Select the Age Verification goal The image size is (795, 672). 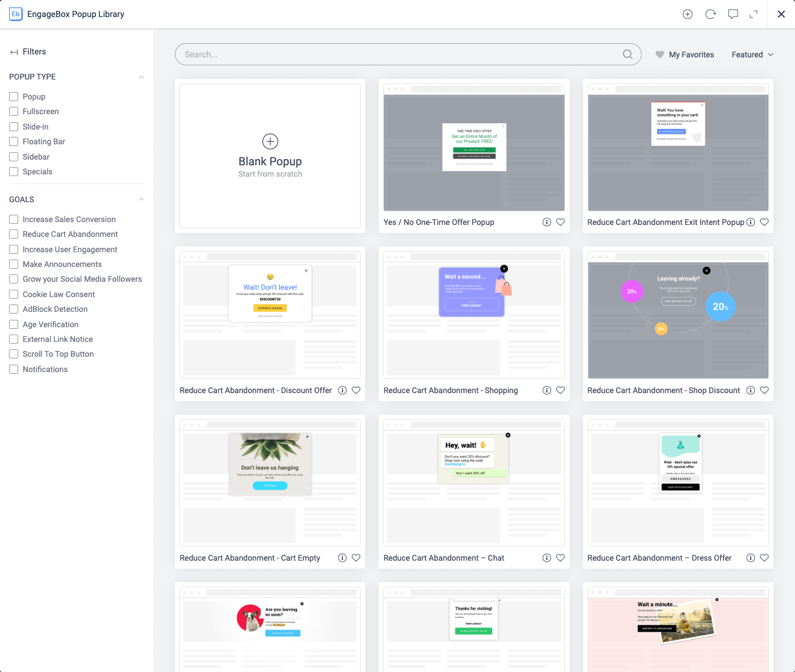(14, 324)
